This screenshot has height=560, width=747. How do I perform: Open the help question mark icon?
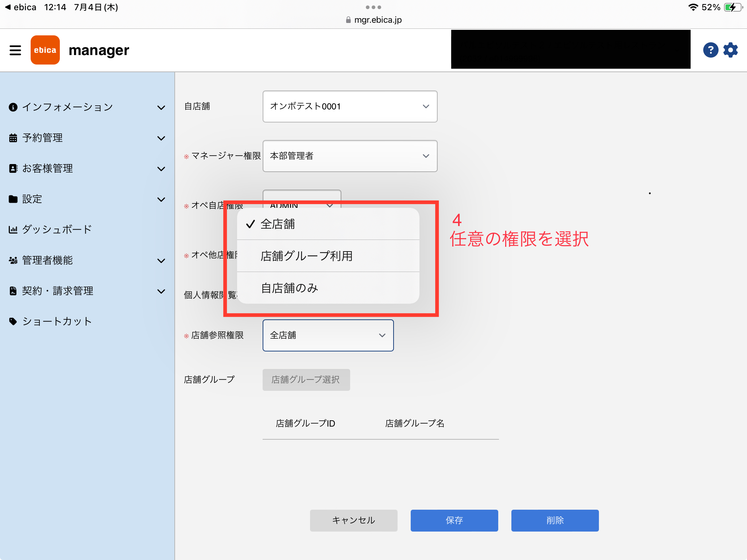pyautogui.click(x=711, y=50)
